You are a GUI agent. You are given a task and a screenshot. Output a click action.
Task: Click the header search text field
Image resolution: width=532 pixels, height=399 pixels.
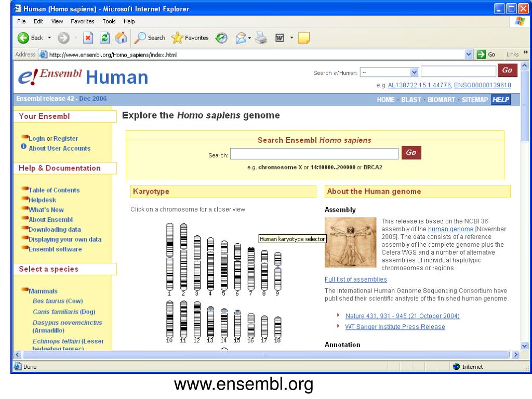click(458, 72)
